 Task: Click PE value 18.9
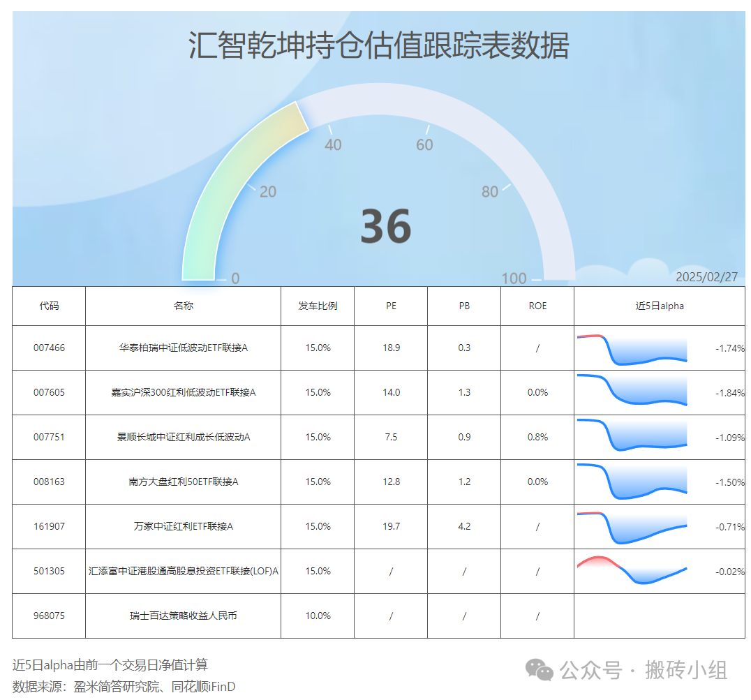(391, 348)
